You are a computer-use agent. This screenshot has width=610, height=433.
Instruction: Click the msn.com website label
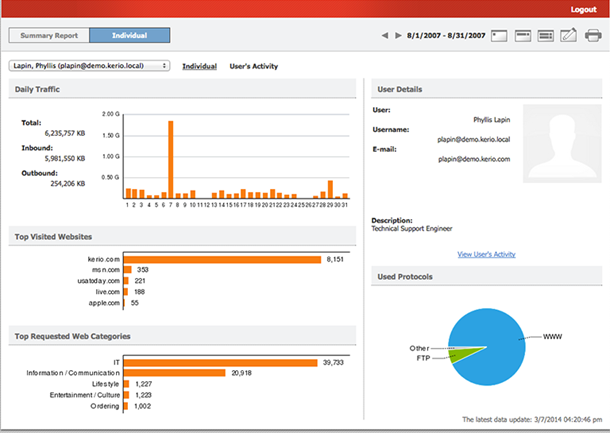(x=106, y=270)
